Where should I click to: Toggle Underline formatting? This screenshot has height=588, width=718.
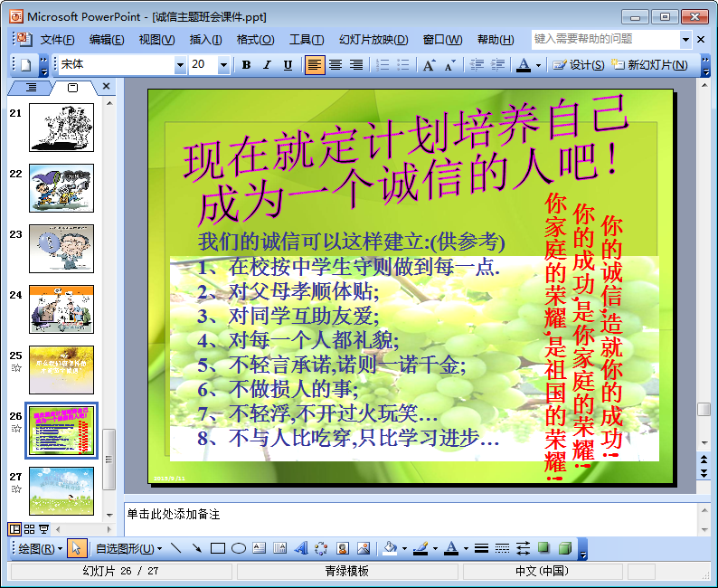point(288,65)
